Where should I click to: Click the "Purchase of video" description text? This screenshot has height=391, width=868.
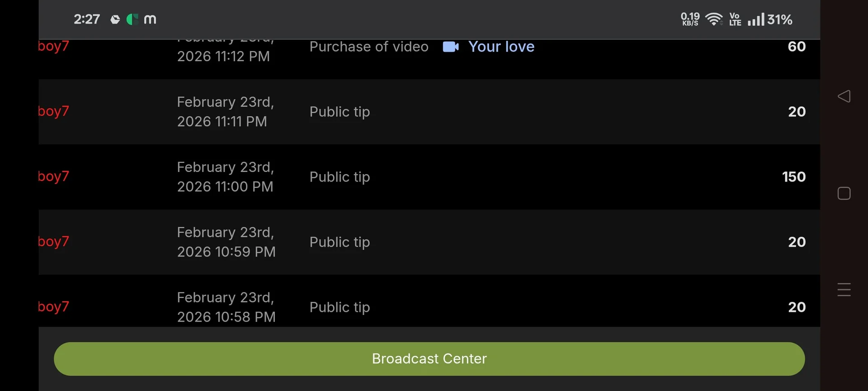369,47
